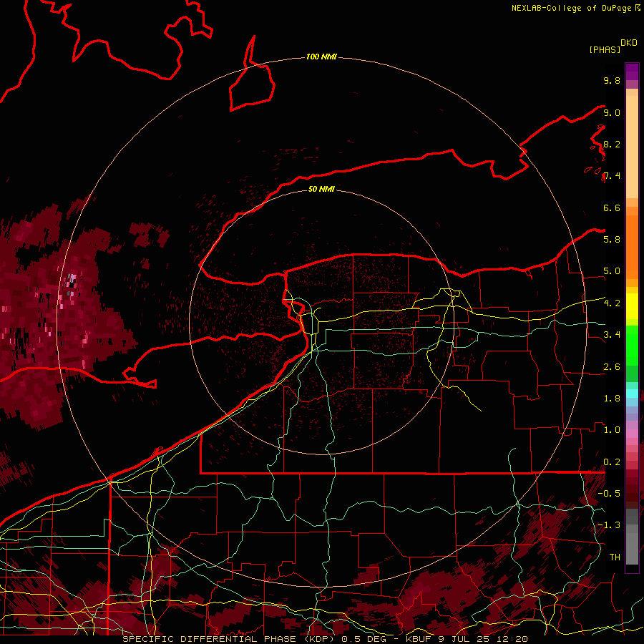Click the 9.0 value on the scale
Screen dimensions: 644x644
(x=612, y=112)
